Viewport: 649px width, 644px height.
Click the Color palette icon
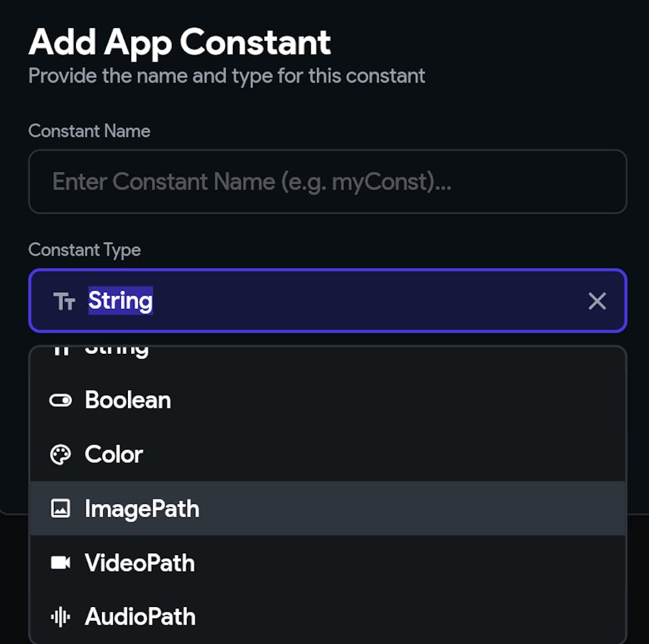pyautogui.click(x=60, y=455)
